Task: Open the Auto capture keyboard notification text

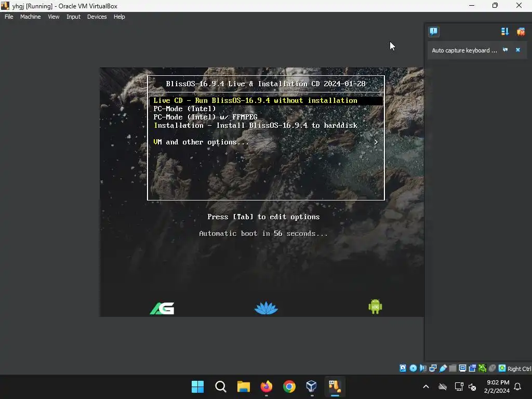Action: click(x=464, y=50)
